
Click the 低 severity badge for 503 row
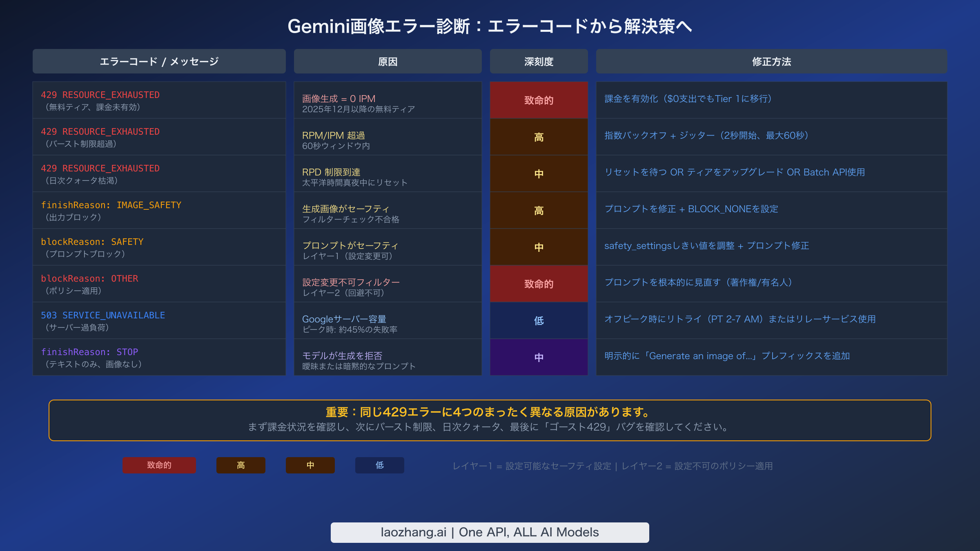538,321
